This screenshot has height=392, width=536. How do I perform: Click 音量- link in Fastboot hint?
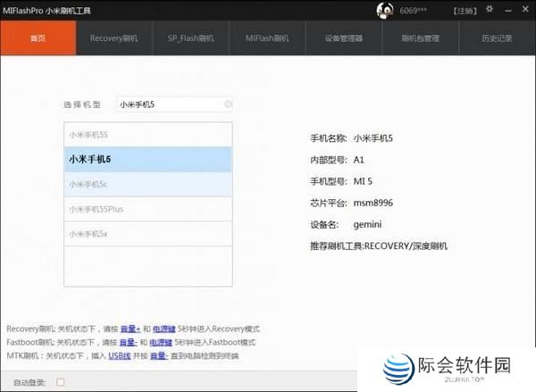click(128, 342)
